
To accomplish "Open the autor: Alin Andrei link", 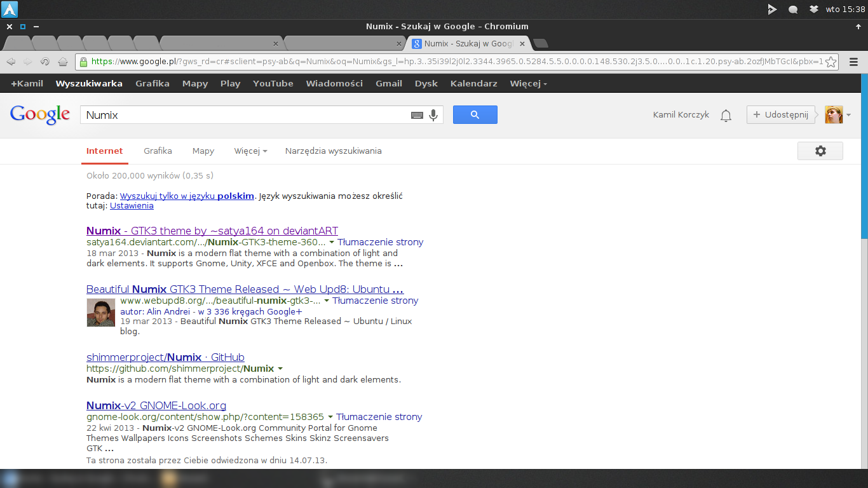I will (156, 311).
